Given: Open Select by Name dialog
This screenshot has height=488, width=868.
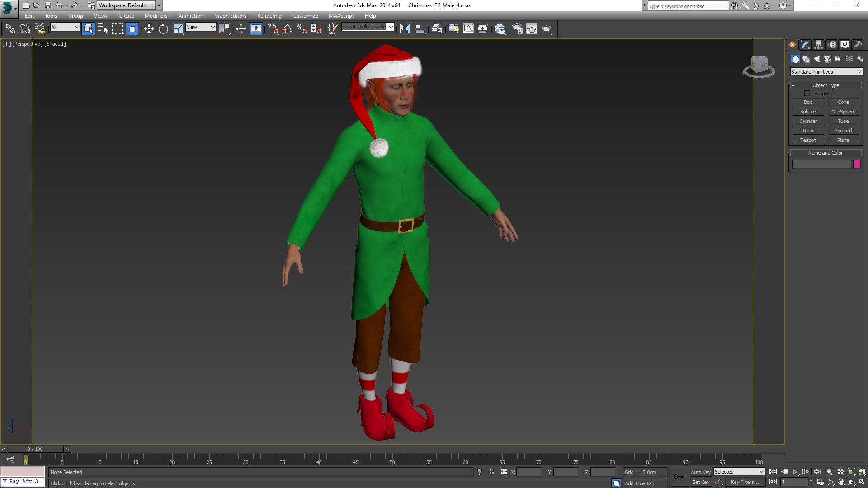Looking at the screenshot, I should [x=103, y=29].
